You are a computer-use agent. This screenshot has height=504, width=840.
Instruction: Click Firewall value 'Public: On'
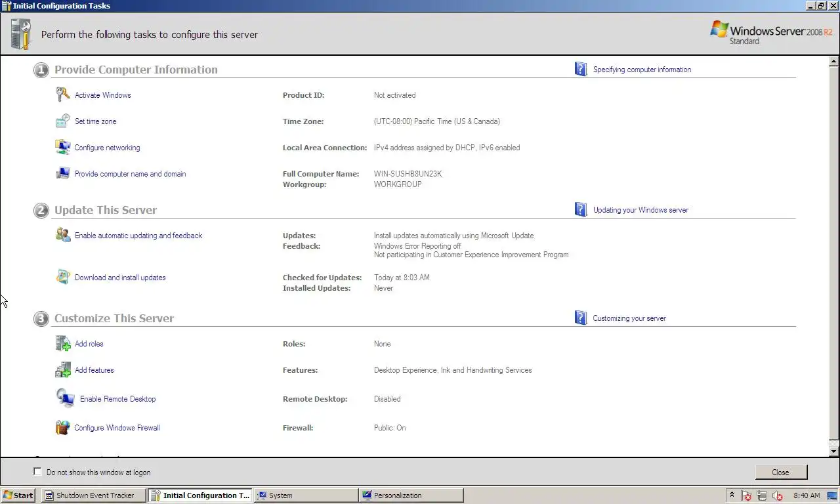pos(390,428)
